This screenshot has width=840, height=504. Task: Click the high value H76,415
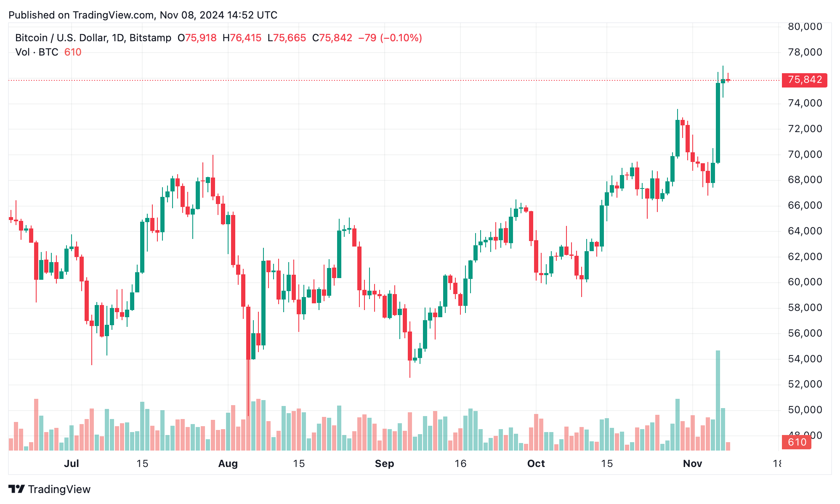[x=242, y=38]
